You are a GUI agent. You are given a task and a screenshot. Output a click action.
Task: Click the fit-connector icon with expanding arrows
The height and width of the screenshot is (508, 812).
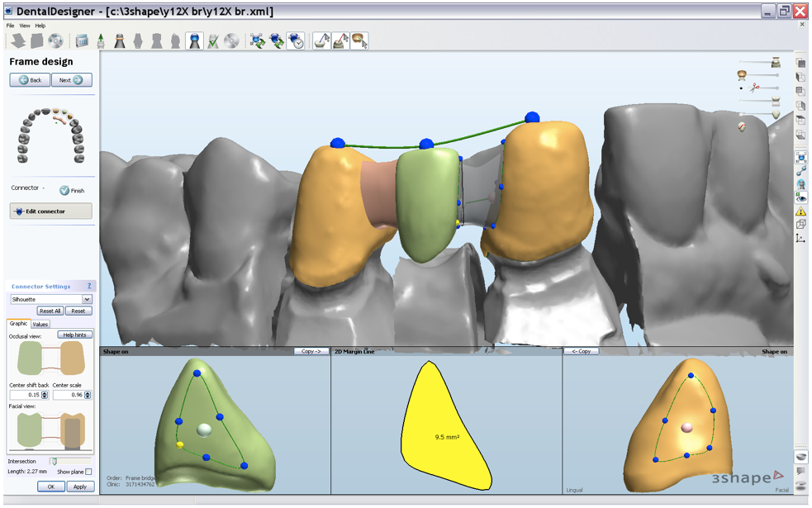(x=257, y=41)
